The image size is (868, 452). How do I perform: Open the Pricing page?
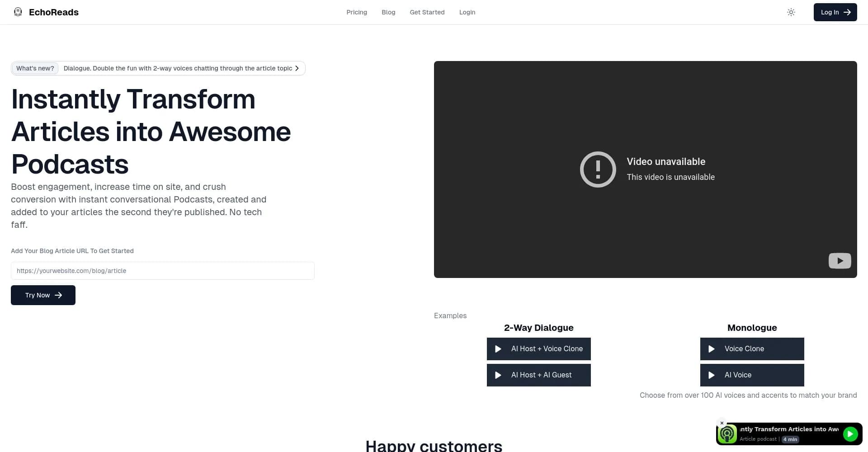pyautogui.click(x=357, y=12)
